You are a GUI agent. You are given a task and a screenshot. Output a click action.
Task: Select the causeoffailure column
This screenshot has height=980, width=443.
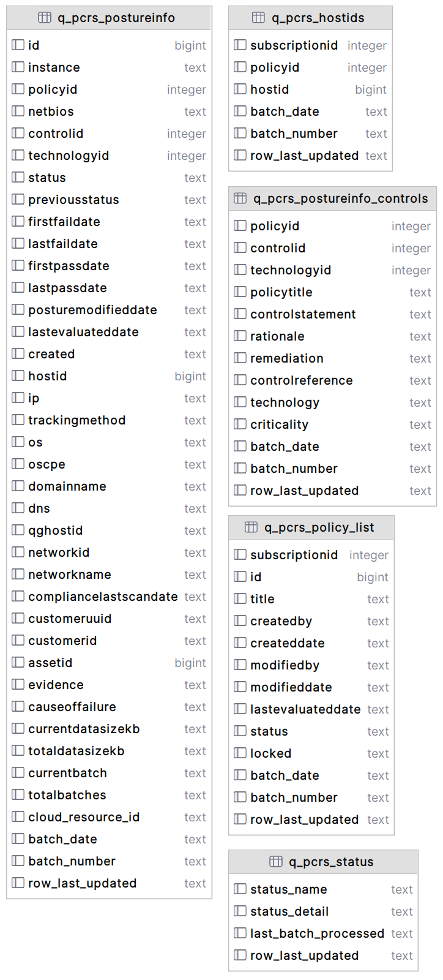(x=110, y=707)
